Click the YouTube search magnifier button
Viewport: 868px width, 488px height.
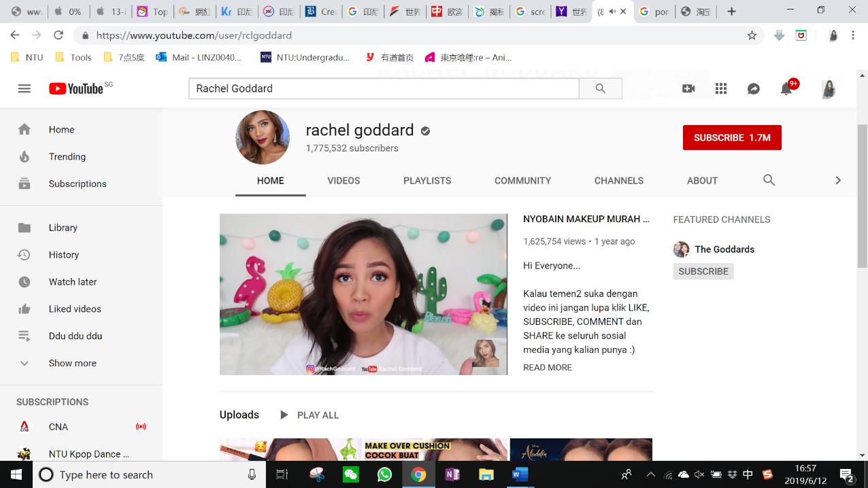[x=600, y=88]
